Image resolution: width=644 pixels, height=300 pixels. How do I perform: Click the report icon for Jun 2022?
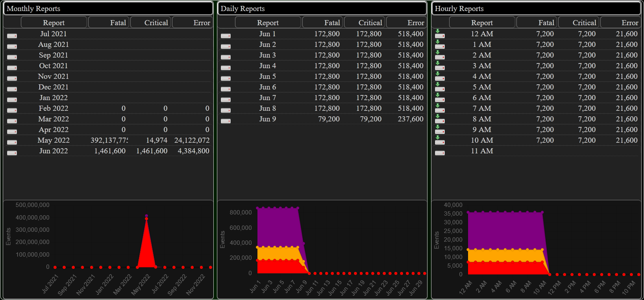pos(12,153)
